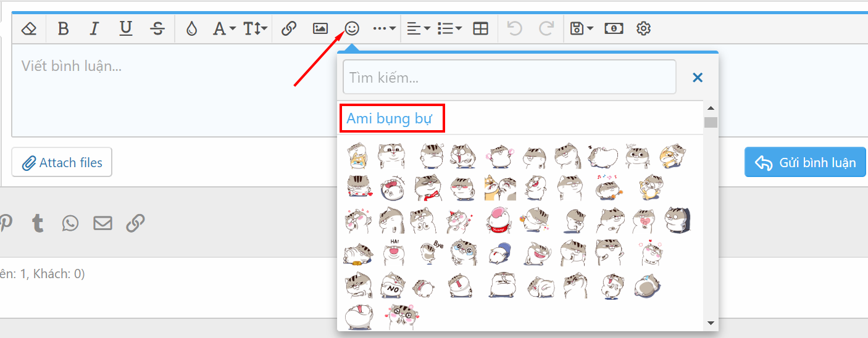Screen dimensions: 868x338
Task: Open the editor settings gear icon
Action: coord(644,28)
